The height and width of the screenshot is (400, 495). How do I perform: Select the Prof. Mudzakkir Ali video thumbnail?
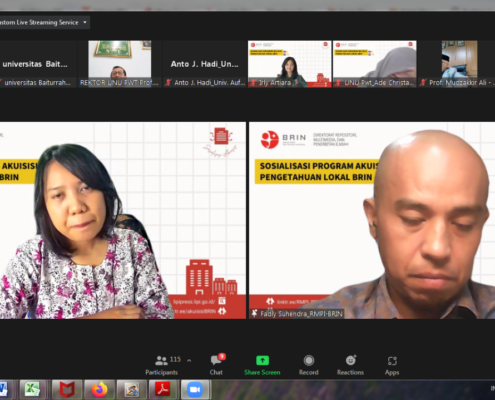click(x=457, y=64)
